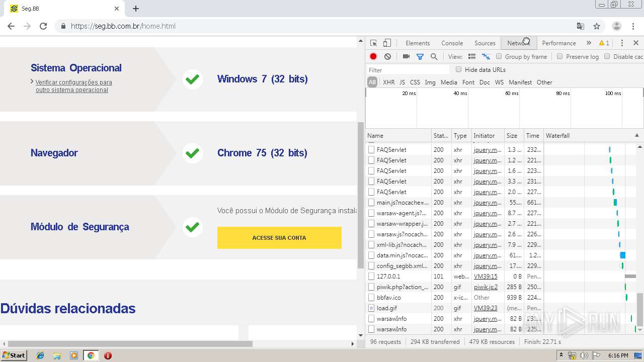
Task: View site security lock information
Action: point(63,26)
